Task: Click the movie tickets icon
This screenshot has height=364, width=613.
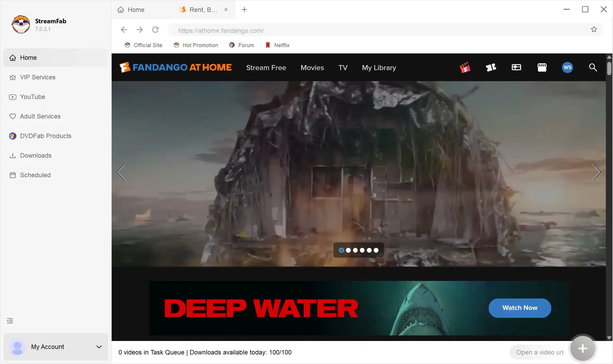Action: (x=491, y=67)
